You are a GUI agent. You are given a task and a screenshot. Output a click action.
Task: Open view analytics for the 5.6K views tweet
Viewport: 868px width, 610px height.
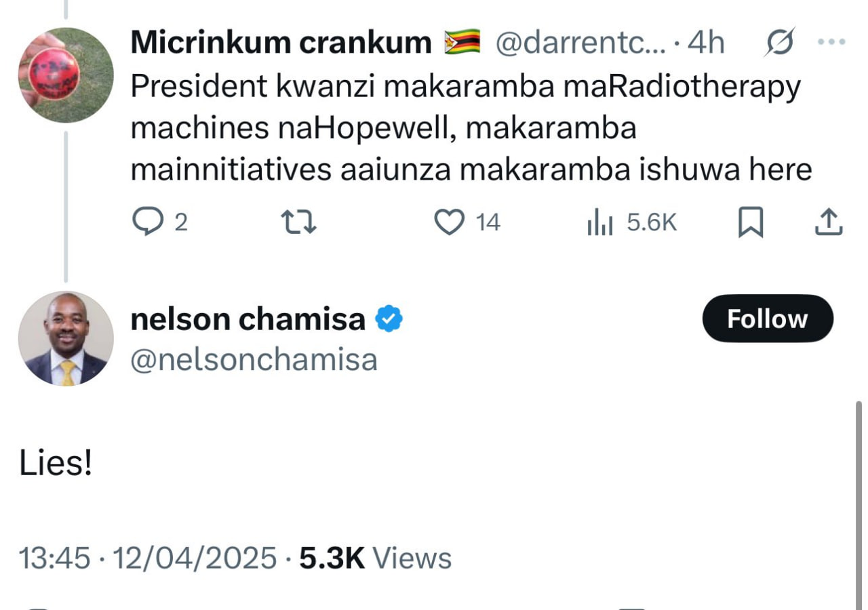point(599,221)
